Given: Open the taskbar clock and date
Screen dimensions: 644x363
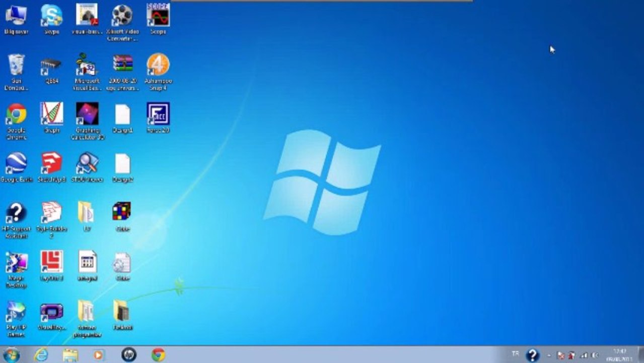Looking at the screenshot, I should (619, 354).
